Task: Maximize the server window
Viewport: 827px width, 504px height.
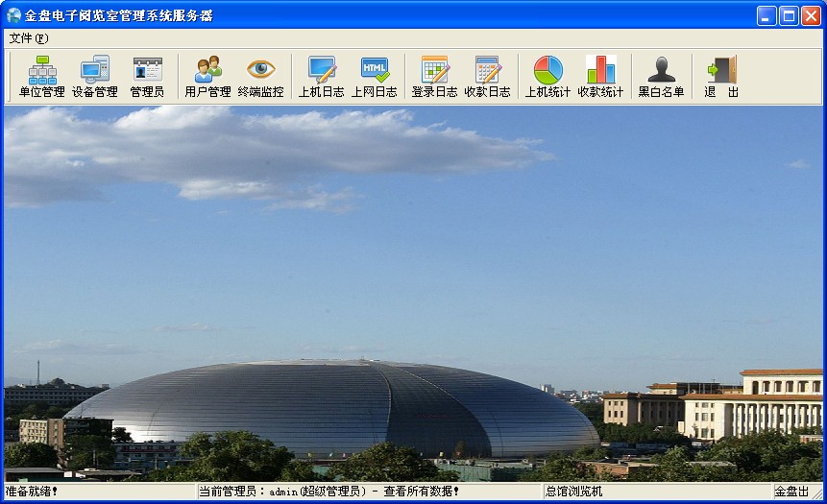Action: pos(789,15)
